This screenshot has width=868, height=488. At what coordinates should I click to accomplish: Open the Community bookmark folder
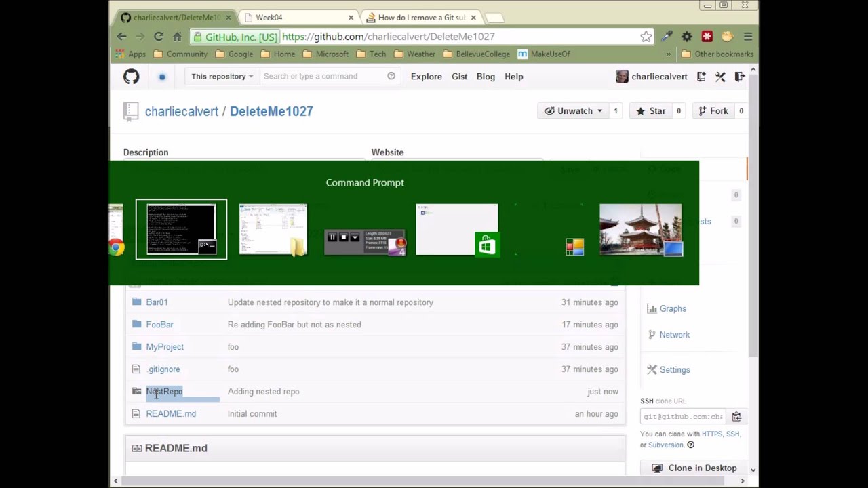coord(180,54)
